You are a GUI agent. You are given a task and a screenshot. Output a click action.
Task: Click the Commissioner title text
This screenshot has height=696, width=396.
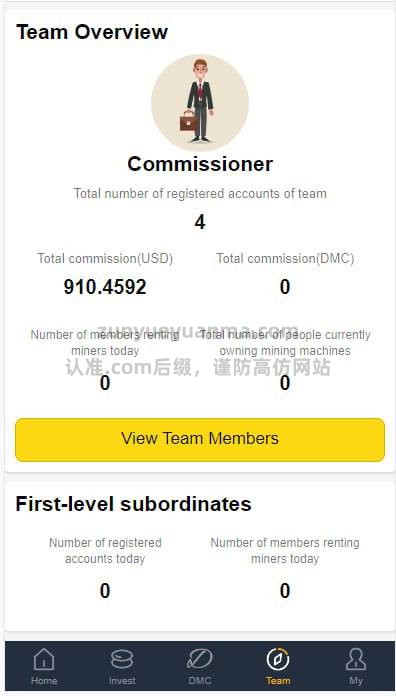200,164
